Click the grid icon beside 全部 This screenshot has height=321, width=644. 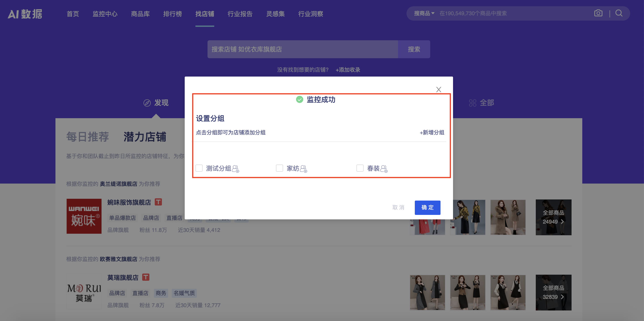pos(472,103)
